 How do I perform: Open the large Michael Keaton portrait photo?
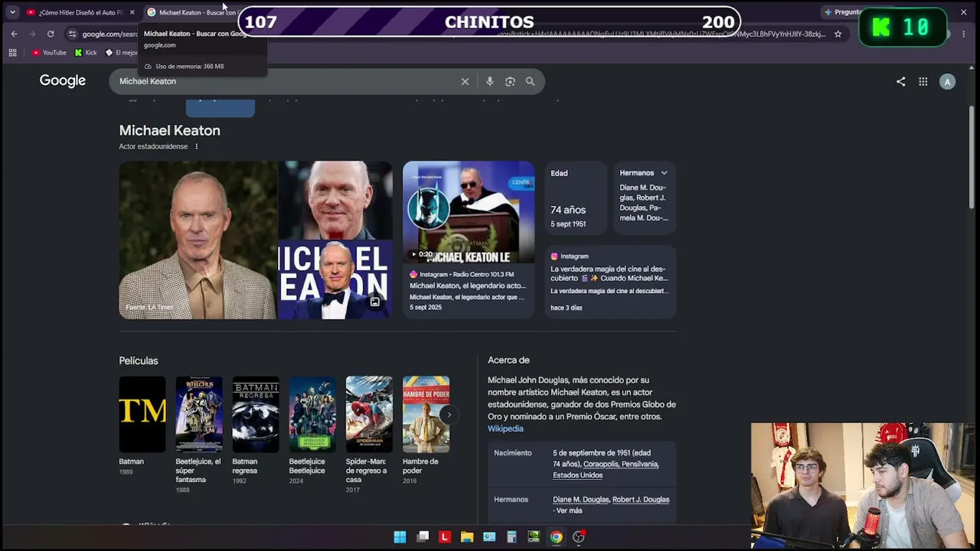[198, 240]
